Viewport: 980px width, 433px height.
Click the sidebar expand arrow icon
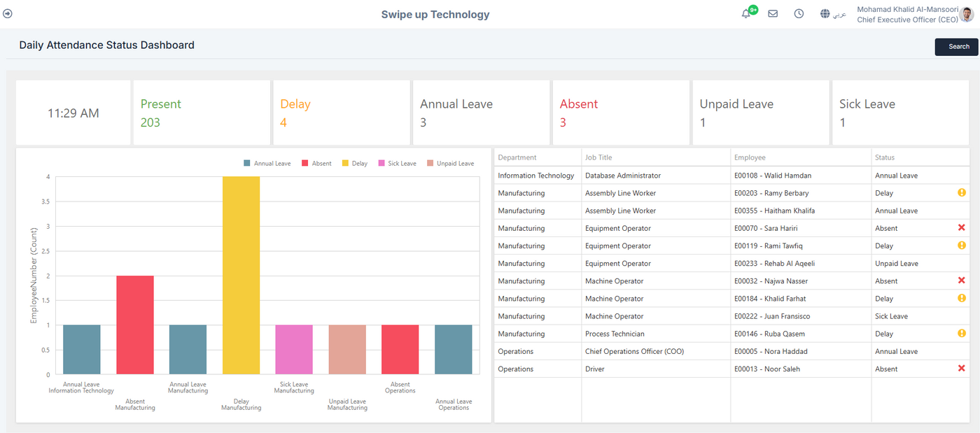[x=8, y=13]
